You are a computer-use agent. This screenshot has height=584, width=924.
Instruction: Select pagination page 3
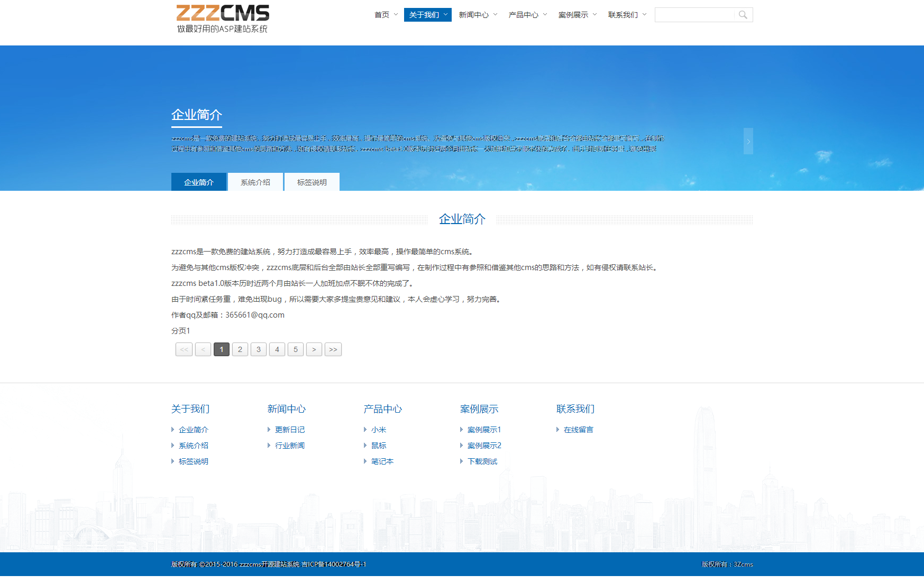pos(259,349)
